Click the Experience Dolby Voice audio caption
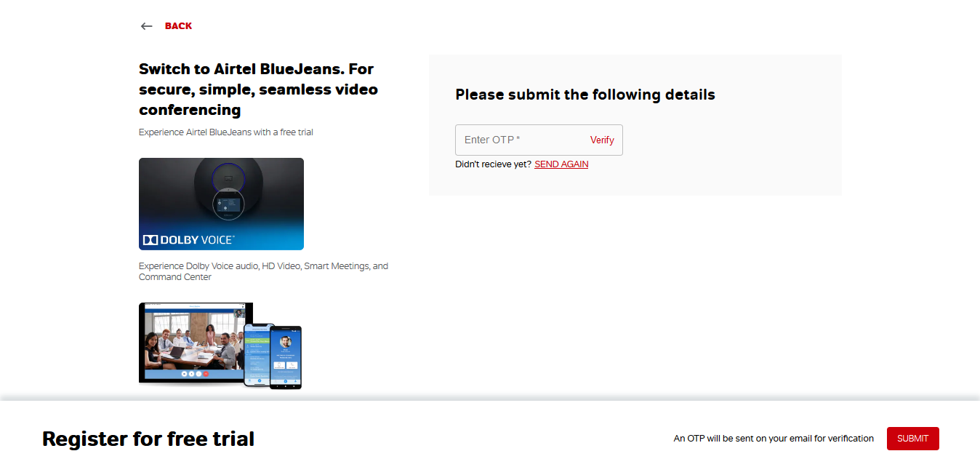 [263, 271]
